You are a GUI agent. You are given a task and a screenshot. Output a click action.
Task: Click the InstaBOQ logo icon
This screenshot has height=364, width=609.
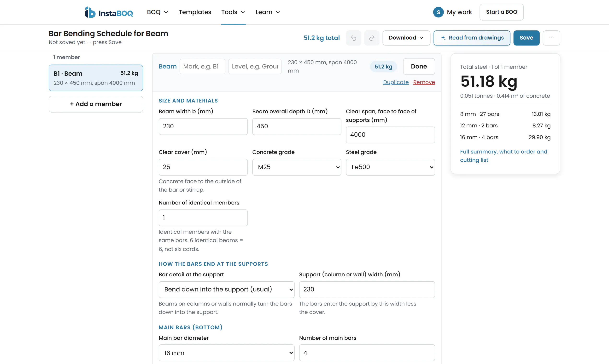click(90, 12)
